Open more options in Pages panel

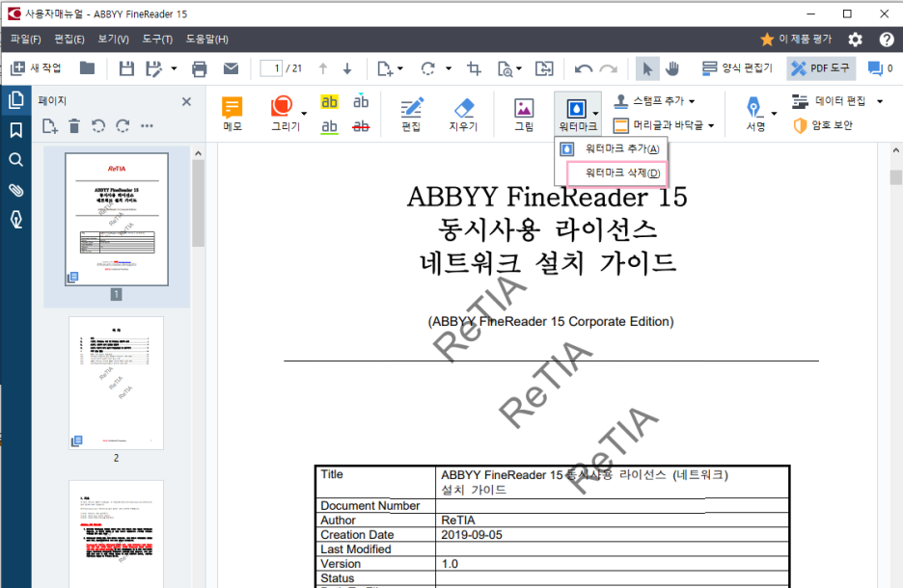[147, 126]
